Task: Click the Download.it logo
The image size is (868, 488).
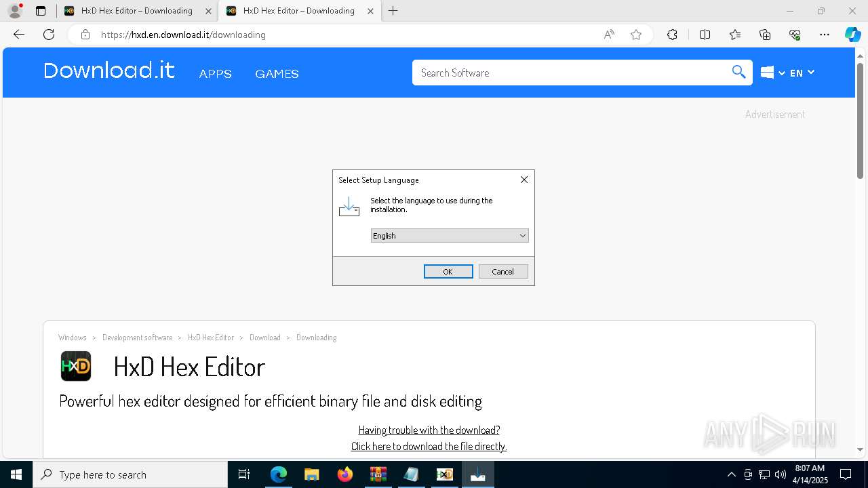Action: click(109, 70)
